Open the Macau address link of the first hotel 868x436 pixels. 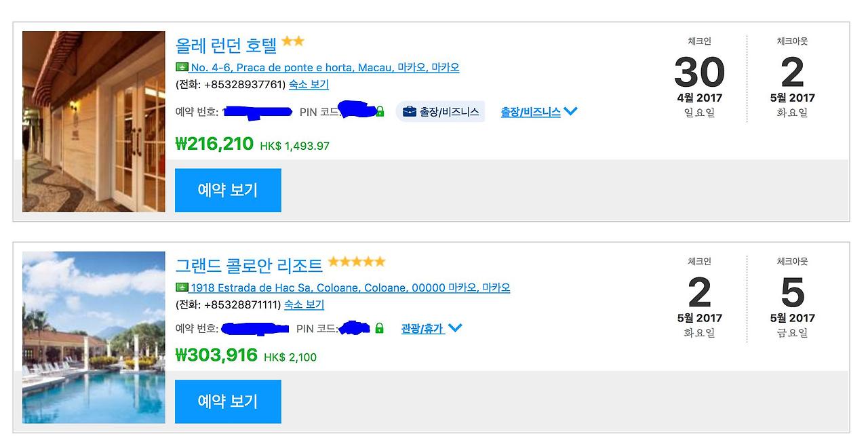pos(325,67)
